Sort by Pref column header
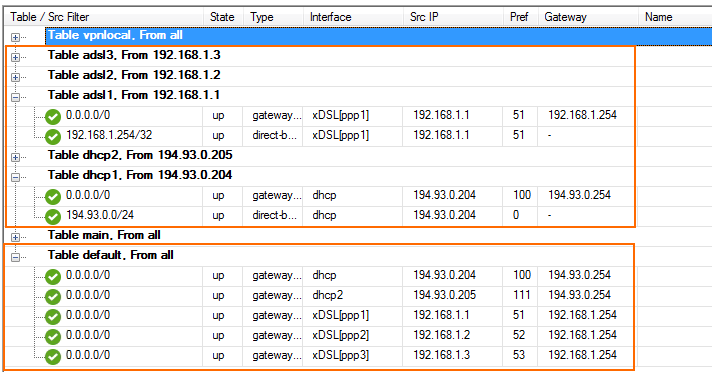This screenshot has width=712, height=372. pyautogui.click(x=520, y=17)
